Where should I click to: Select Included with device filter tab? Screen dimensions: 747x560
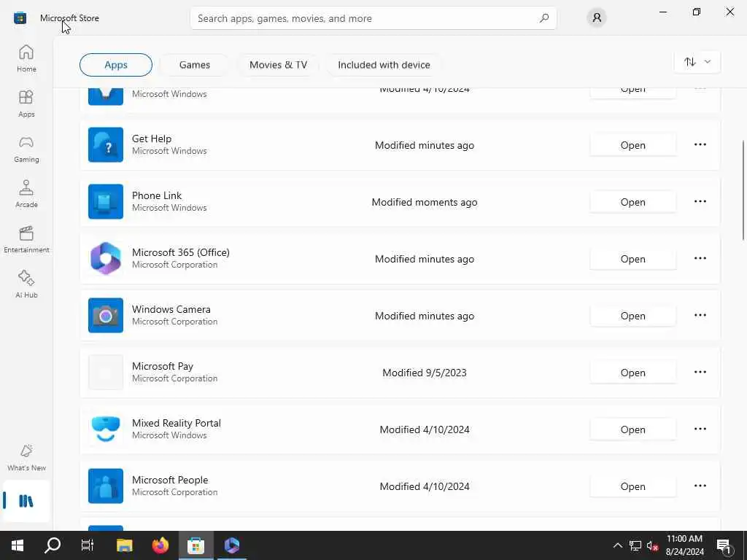pos(384,65)
